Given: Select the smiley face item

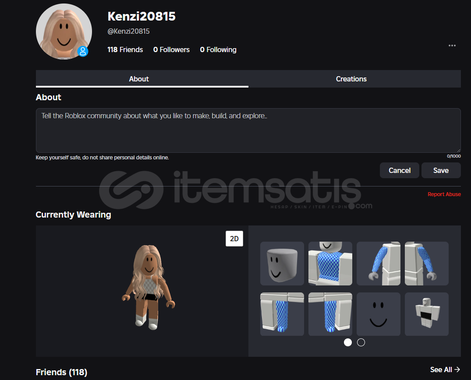Looking at the screenshot, I should click(x=379, y=314).
